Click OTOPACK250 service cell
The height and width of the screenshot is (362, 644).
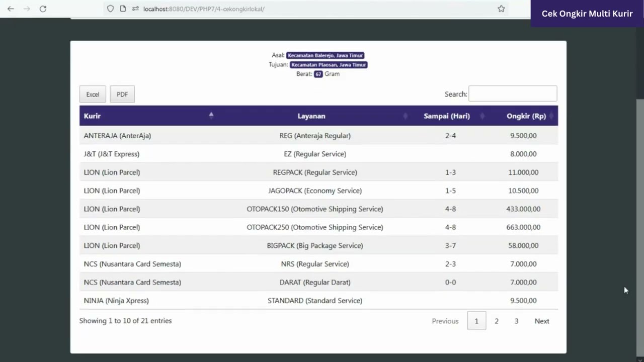(x=315, y=227)
